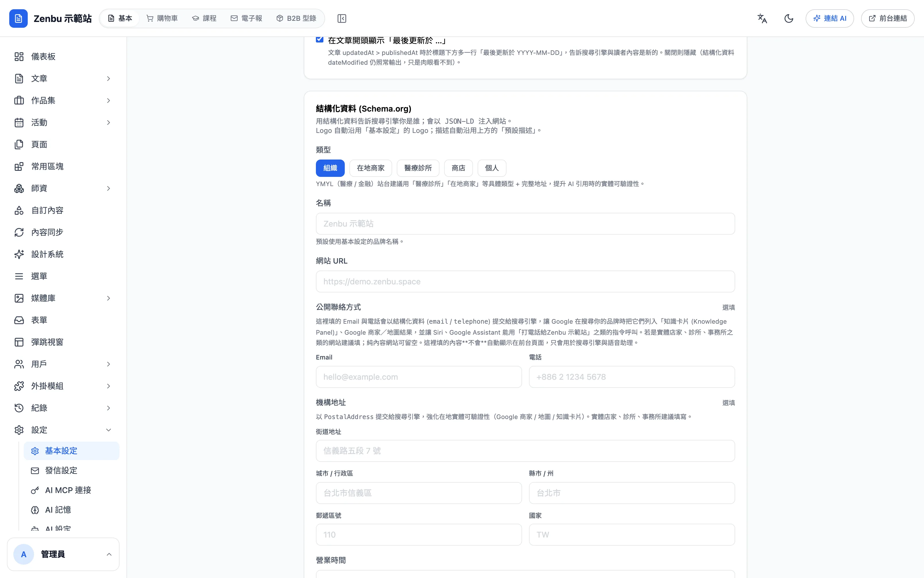Click the 發信設定 mail icon
The image size is (924, 578).
pos(35,470)
